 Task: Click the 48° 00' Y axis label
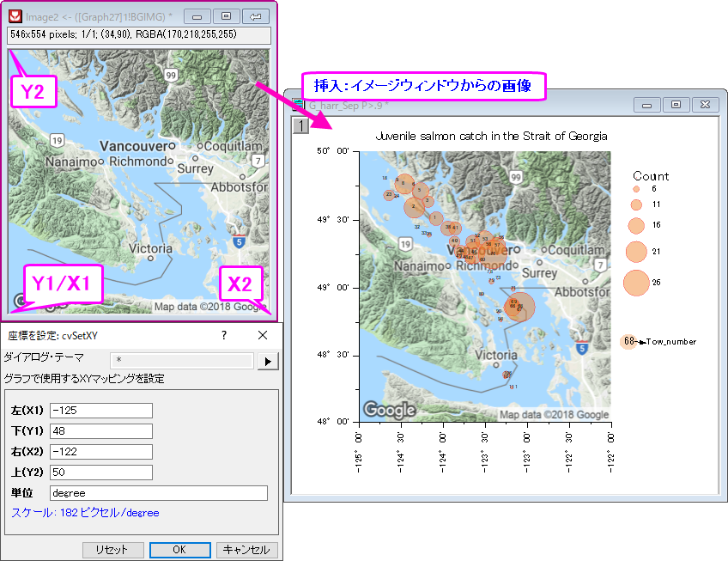pos(333,422)
